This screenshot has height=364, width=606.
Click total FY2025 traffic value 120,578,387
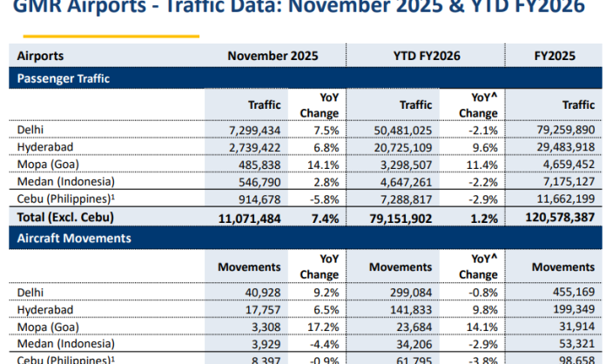(558, 215)
